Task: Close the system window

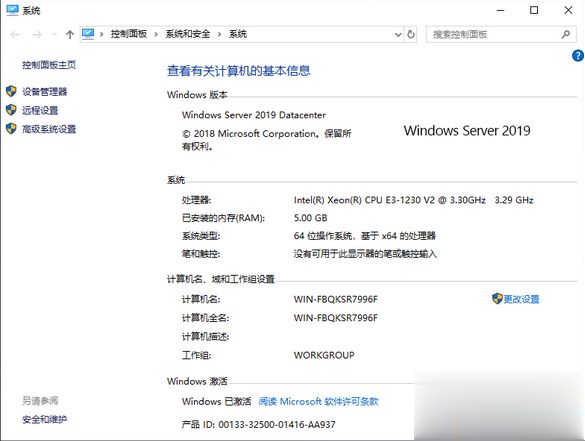Action: click(x=568, y=10)
